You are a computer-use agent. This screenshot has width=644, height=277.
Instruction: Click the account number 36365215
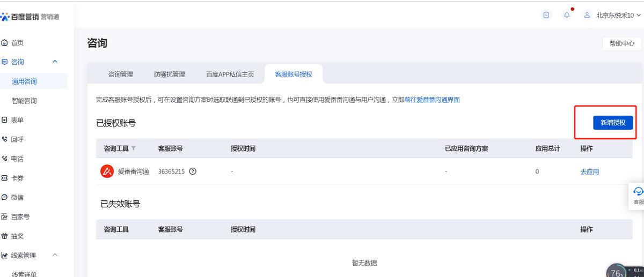[171, 172]
